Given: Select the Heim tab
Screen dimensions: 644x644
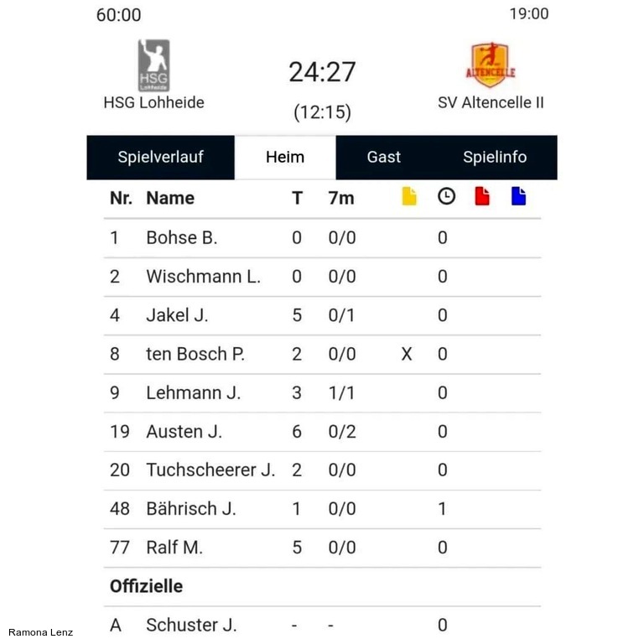Looking at the screenshot, I should click(x=285, y=158).
